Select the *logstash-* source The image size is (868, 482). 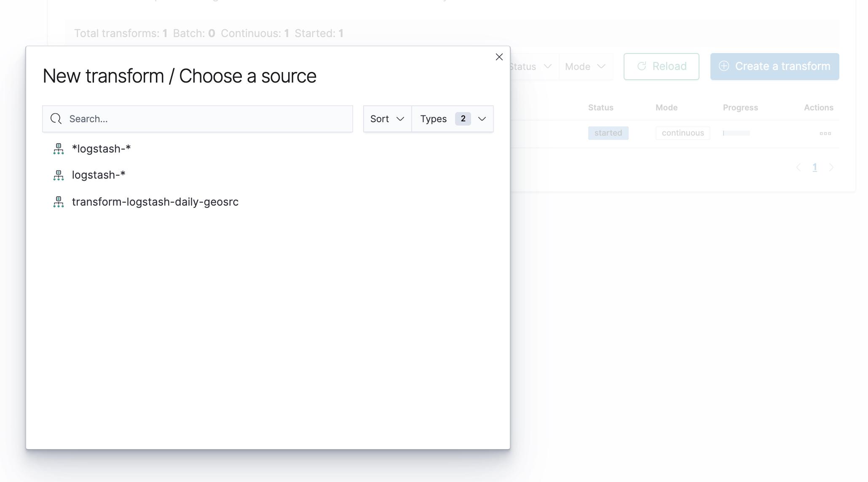pyautogui.click(x=102, y=149)
